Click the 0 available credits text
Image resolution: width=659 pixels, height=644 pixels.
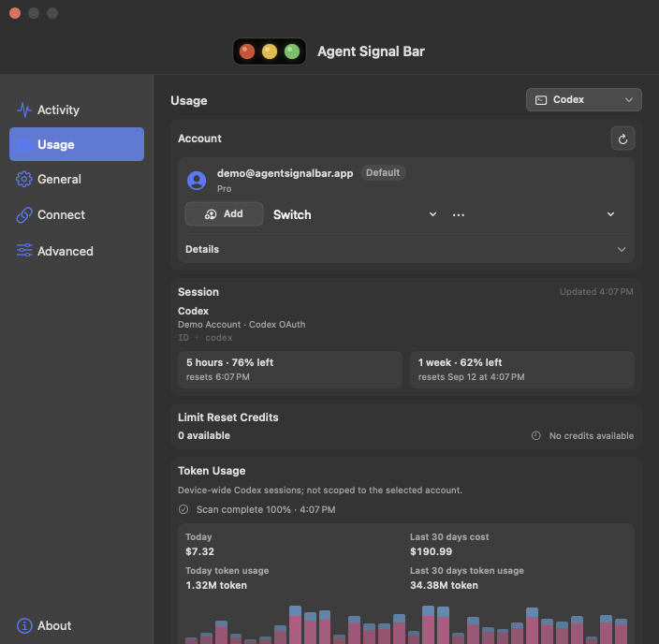[204, 435]
